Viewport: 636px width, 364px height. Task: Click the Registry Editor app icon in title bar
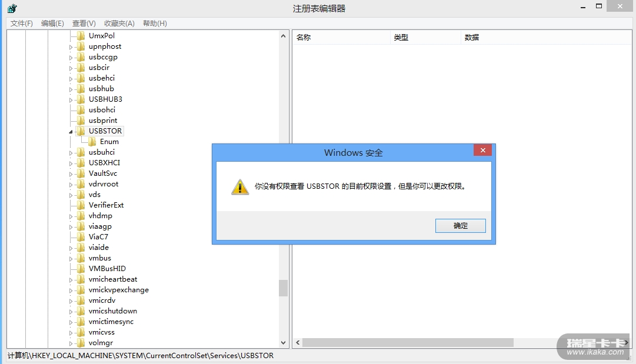(x=12, y=8)
